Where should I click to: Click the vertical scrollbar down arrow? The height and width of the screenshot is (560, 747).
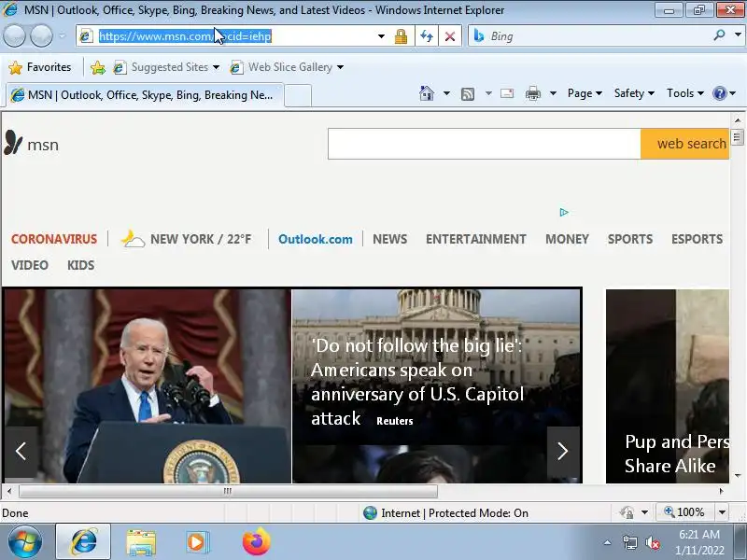point(738,475)
